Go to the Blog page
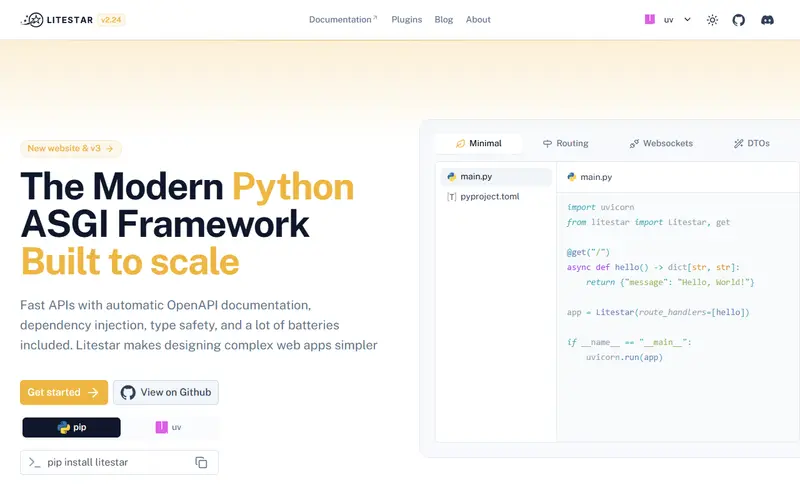 coord(443,19)
